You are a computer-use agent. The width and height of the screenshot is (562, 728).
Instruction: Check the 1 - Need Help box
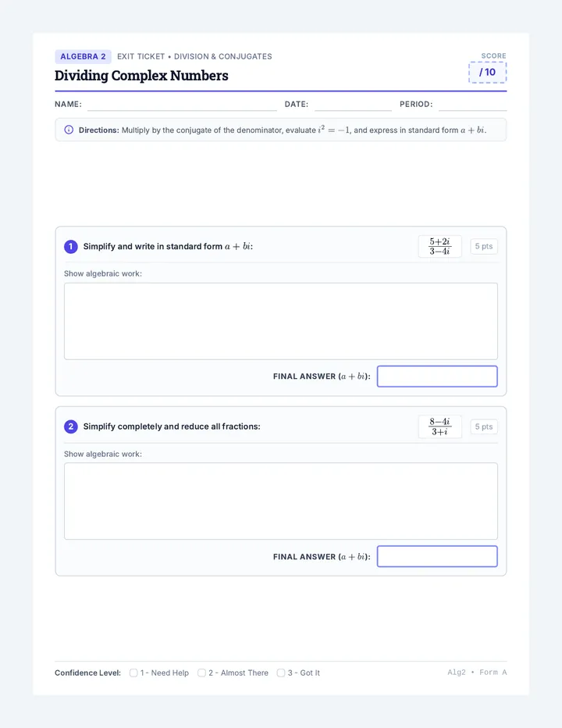[133, 673]
